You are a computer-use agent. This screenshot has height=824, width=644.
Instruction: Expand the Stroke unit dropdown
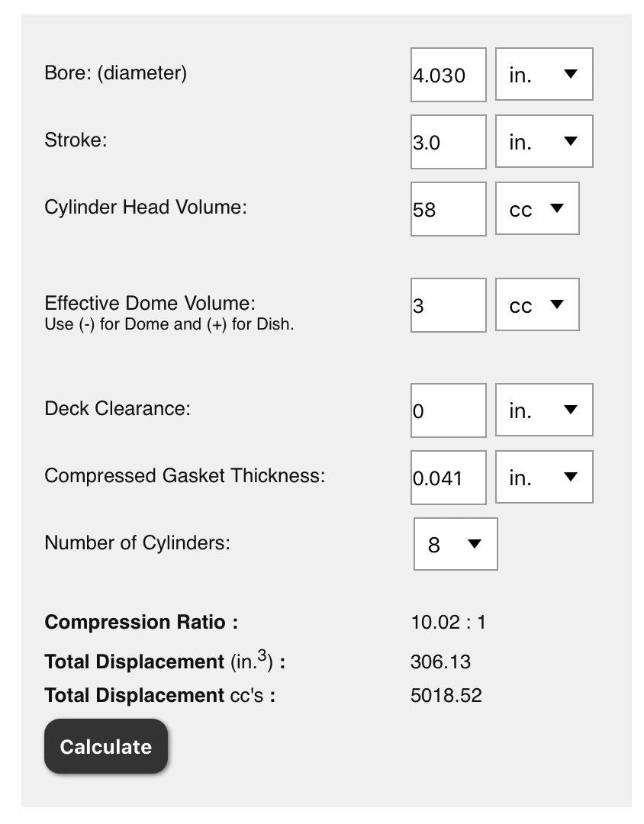pyautogui.click(x=544, y=141)
